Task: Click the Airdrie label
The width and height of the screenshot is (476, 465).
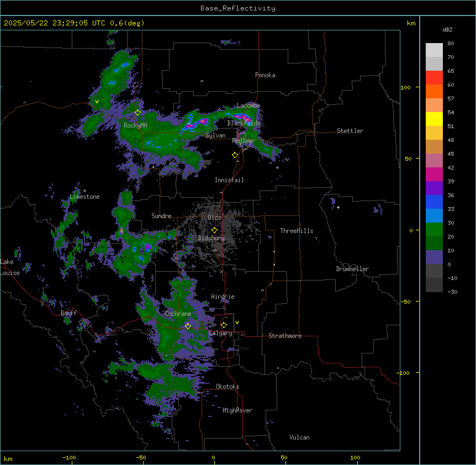Action: pyautogui.click(x=223, y=297)
